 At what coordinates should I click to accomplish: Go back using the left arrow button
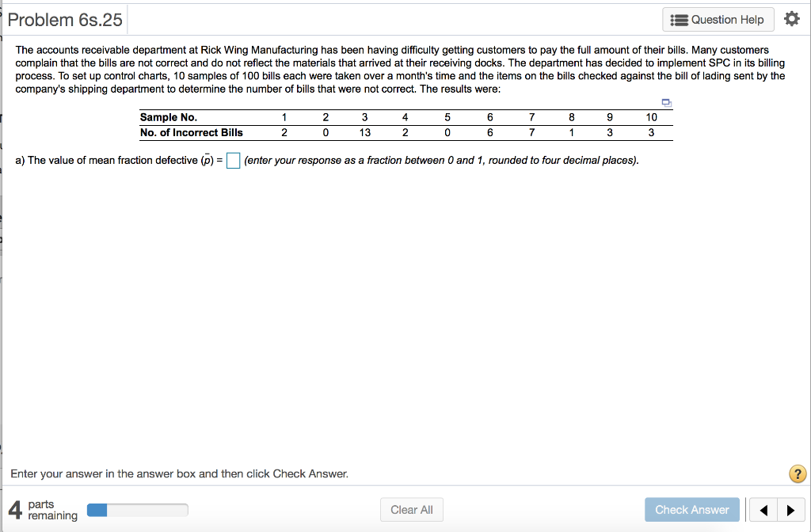(763, 510)
